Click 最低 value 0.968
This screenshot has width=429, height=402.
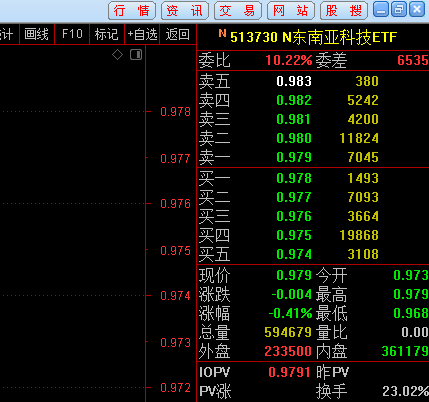[x=411, y=313]
